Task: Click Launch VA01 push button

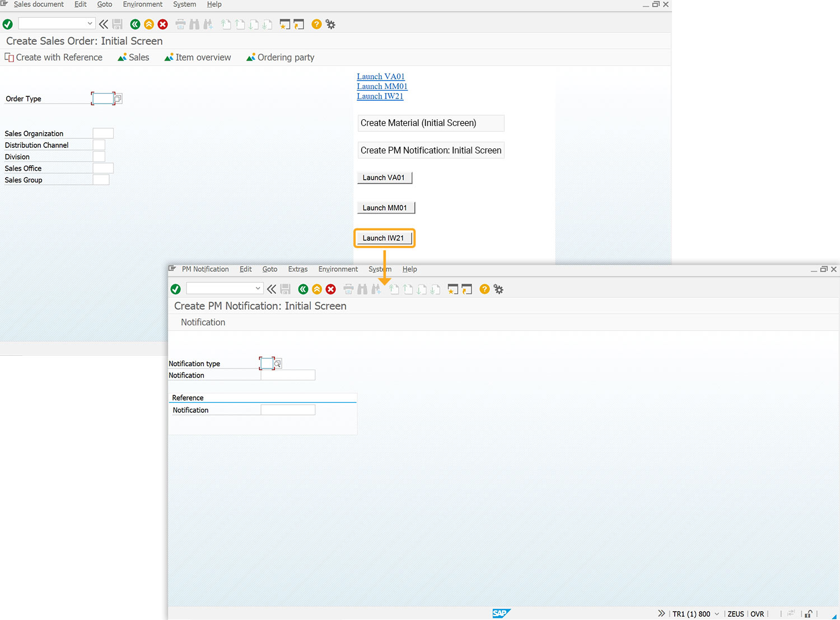Action: pos(385,178)
